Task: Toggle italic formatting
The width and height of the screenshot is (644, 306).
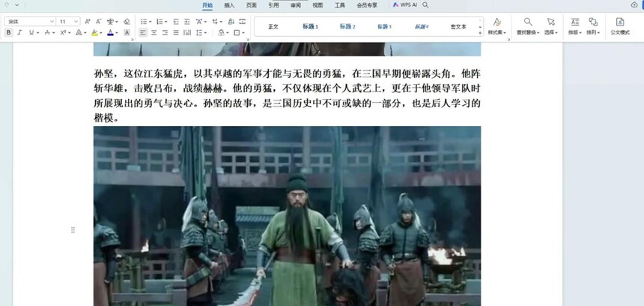Action: [19, 32]
